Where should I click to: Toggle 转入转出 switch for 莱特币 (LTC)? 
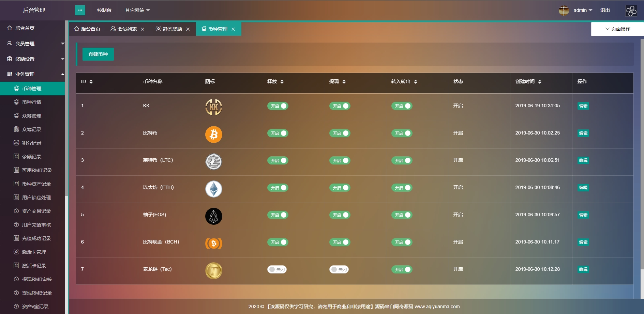(x=402, y=160)
